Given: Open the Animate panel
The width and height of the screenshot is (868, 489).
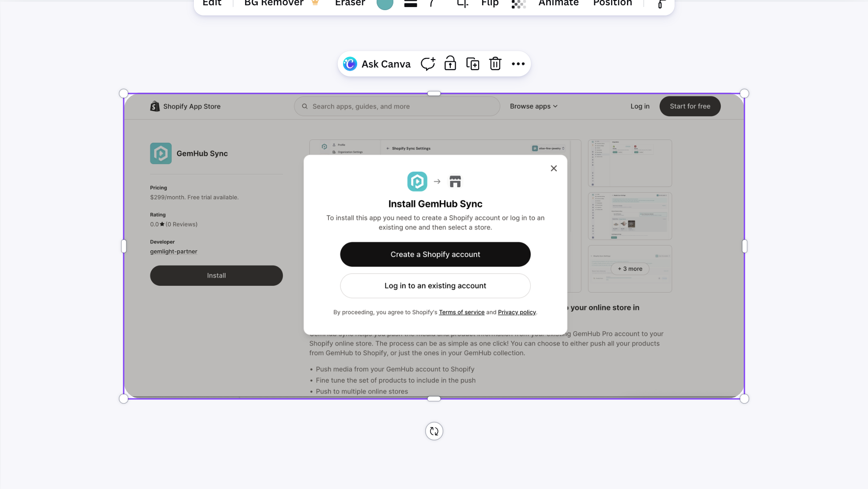Looking at the screenshot, I should coord(559,4).
